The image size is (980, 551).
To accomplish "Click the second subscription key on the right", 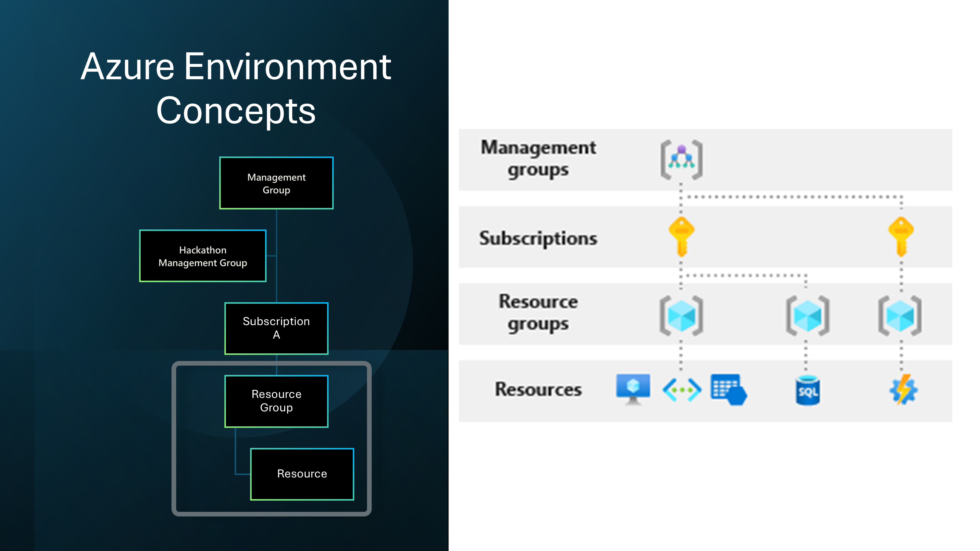I will (901, 237).
